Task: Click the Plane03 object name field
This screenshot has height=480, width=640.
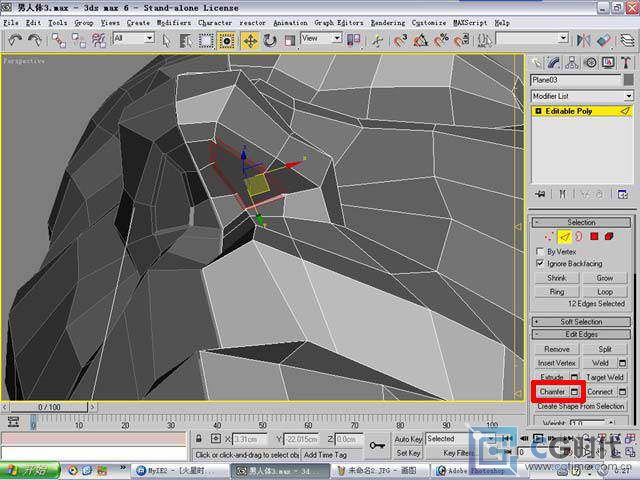Action: point(576,80)
